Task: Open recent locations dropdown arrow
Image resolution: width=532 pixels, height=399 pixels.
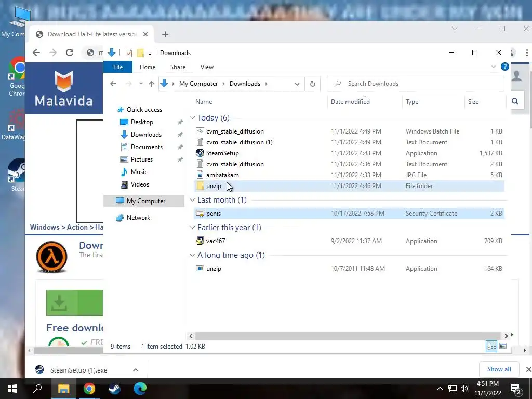Action: pos(141,84)
